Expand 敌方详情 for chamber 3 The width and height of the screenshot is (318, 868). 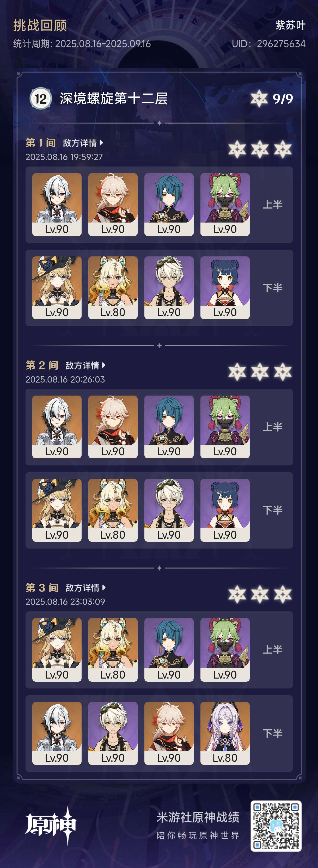point(85,588)
